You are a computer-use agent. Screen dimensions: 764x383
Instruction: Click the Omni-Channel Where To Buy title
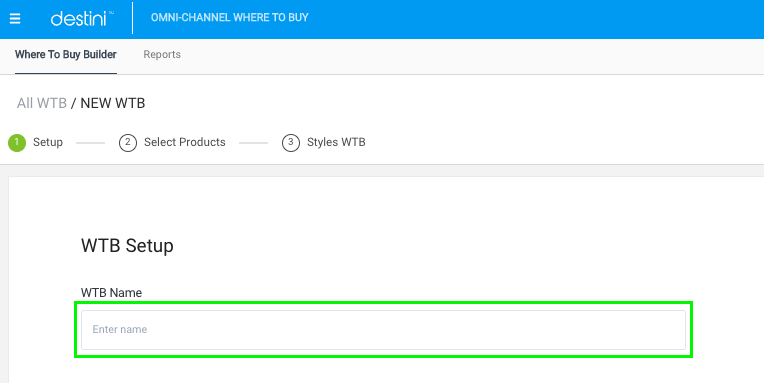(x=229, y=18)
